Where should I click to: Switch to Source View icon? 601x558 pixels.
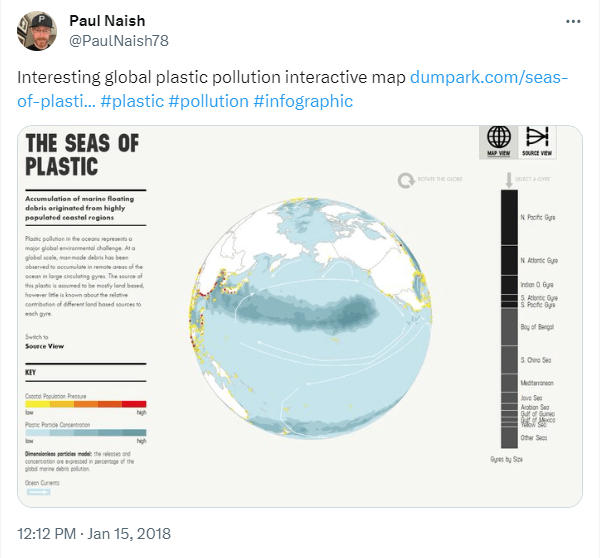[538, 140]
